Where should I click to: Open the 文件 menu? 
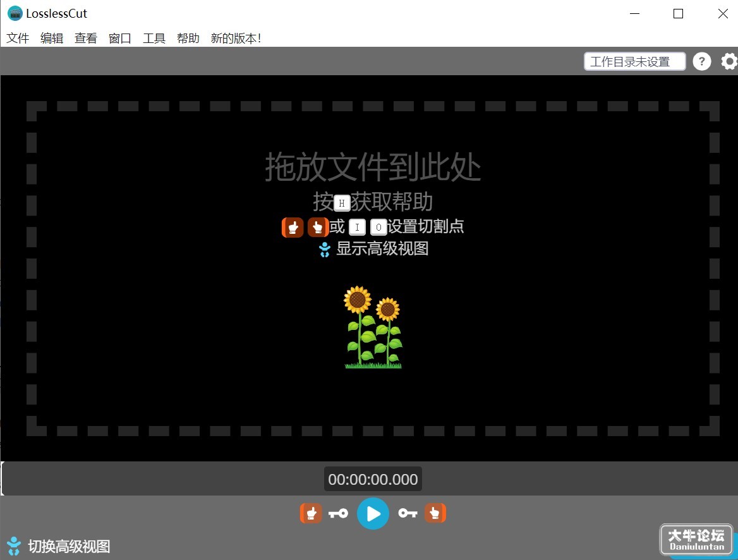pyautogui.click(x=18, y=38)
